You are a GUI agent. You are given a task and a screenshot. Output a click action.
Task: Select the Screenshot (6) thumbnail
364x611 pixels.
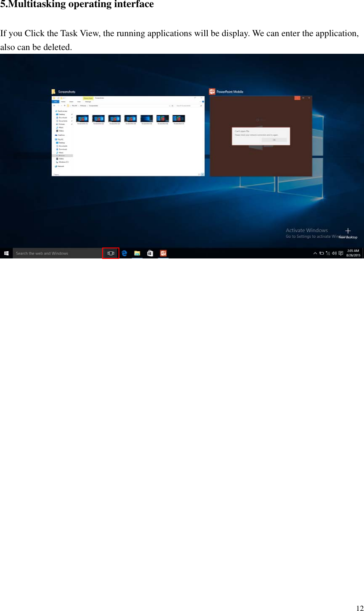tap(163, 120)
